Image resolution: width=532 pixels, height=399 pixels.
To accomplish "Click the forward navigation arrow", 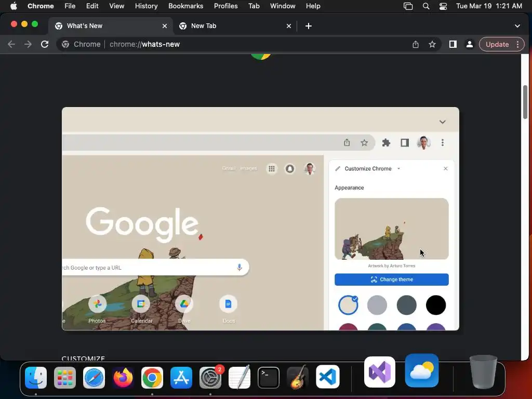I will click(x=28, y=45).
